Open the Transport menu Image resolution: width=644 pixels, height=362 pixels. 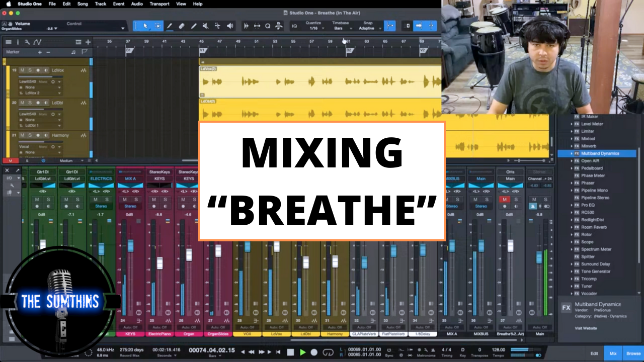(159, 4)
